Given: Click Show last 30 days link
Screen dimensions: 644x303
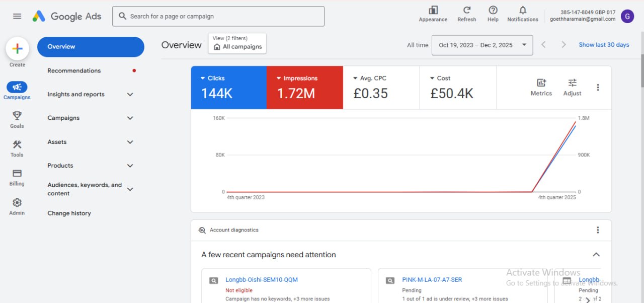Looking at the screenshot, I should [x=604, y=45].
